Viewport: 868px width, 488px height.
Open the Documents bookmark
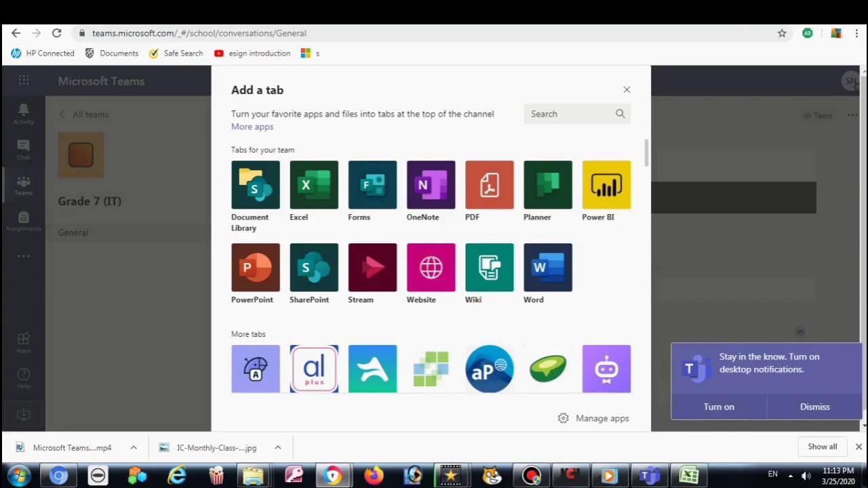coord(112,53)
